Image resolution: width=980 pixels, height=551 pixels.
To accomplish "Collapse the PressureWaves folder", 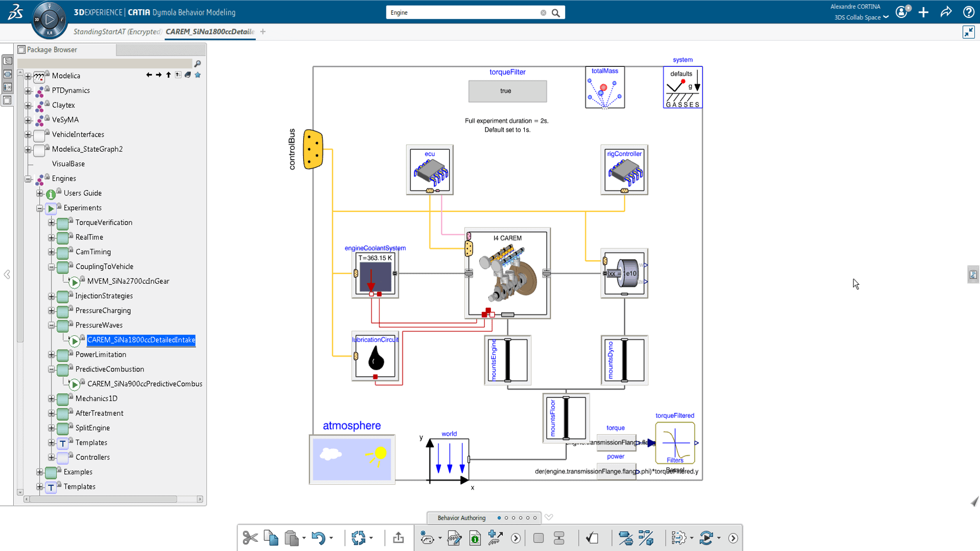I will [x=52, y=325].
